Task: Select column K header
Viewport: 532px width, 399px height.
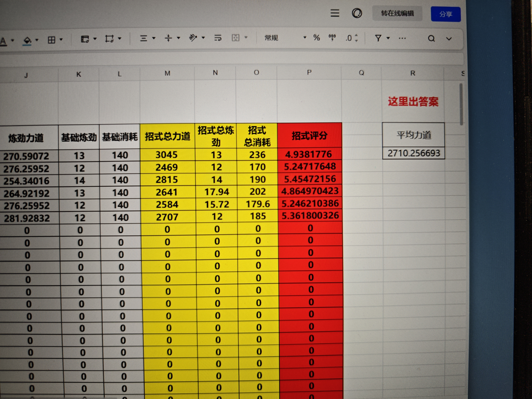Action: coord(79,74)
